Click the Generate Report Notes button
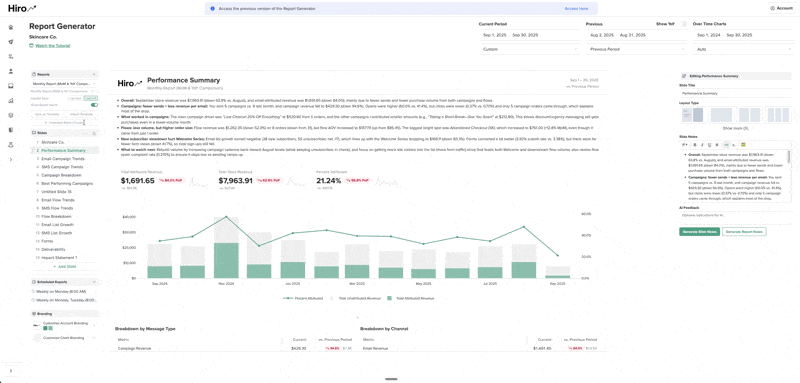This screenshot has width=800, height=383. click(744, 232)
